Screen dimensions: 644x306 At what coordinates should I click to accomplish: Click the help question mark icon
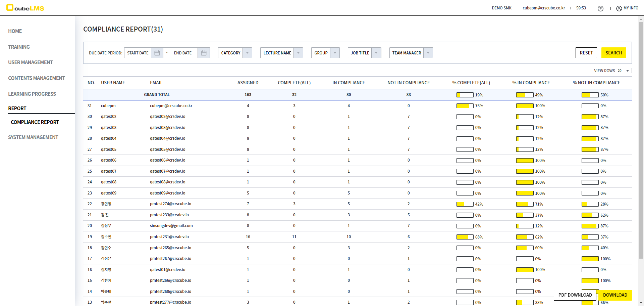click(600, 8)
